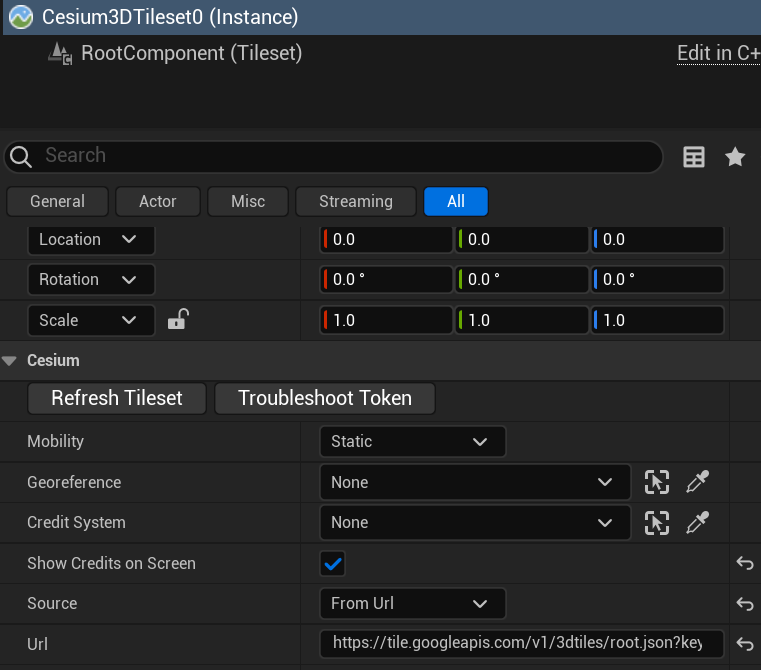The width and height of the screenshot is (761, 670).
Task: Open the Source From Url dropdown
Action: click(x=413, y=603)
